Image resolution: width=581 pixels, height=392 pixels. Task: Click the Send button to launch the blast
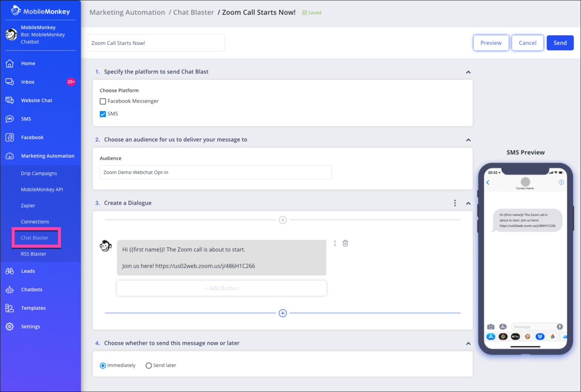[x=560, y=43]
